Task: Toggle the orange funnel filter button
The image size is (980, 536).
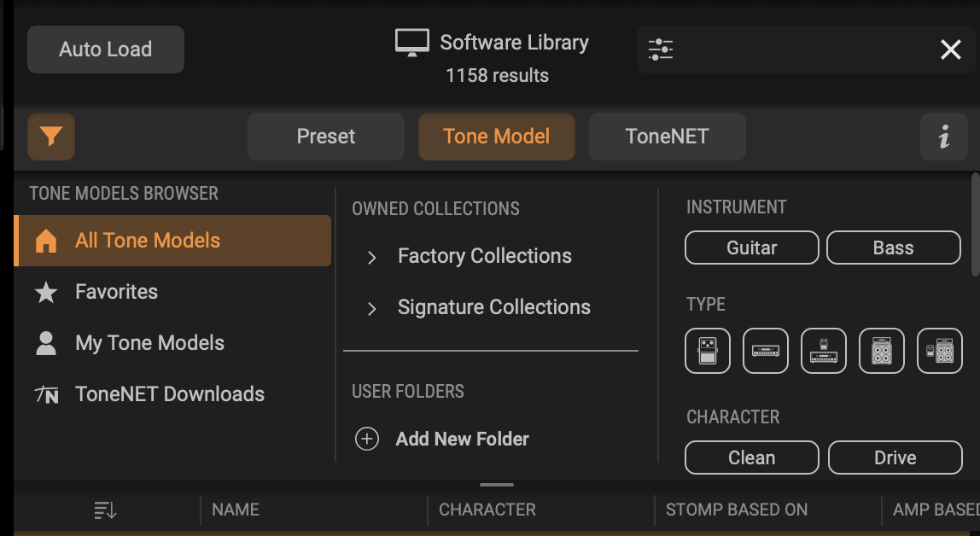Action: [51, 137]
